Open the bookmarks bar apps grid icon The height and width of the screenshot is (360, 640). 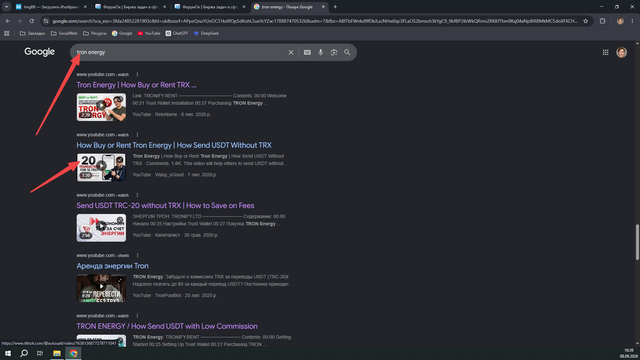click(7, 33)
